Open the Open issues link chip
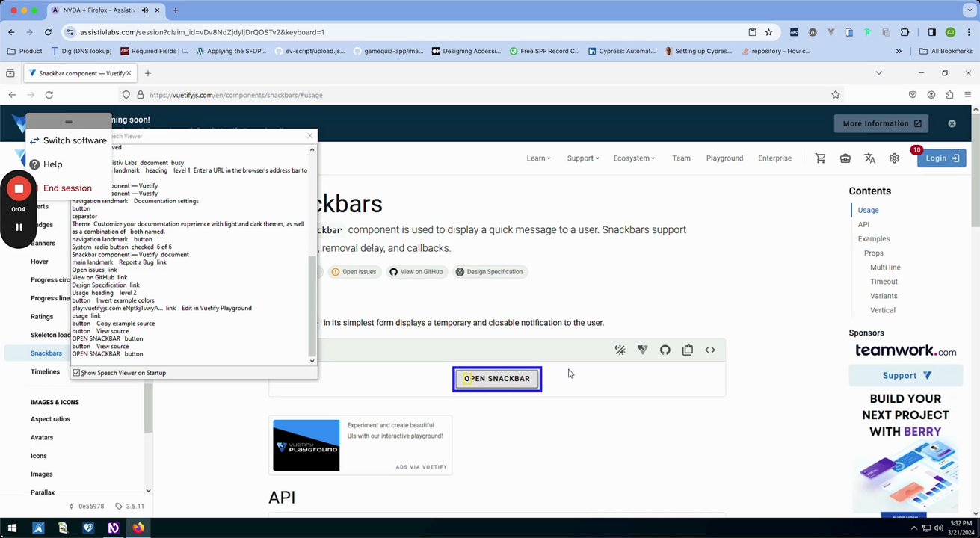 coord(354,272)
